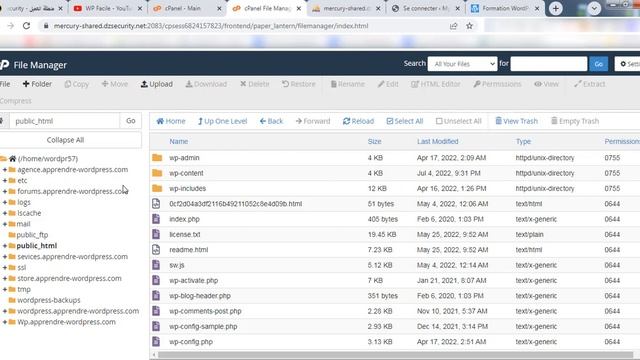Click the index.php file icon

156,219
